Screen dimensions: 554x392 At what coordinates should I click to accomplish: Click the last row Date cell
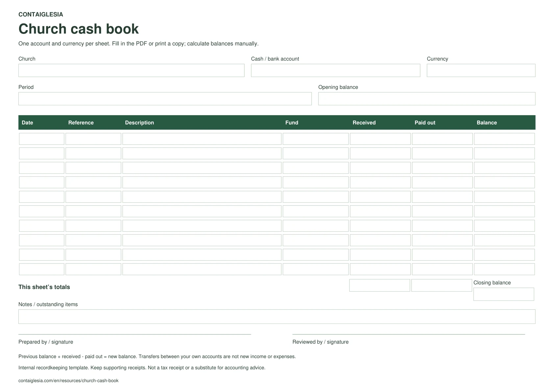coord(41,269)
